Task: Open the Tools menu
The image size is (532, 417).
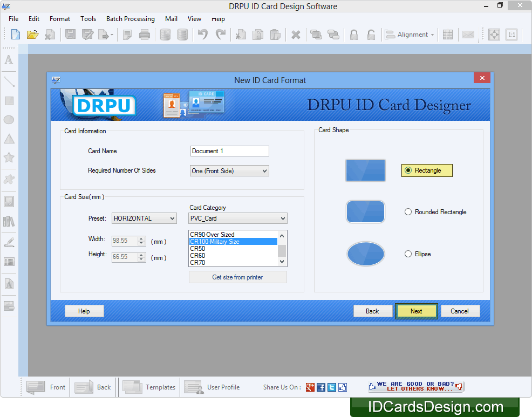Action: tap(88, 19)
